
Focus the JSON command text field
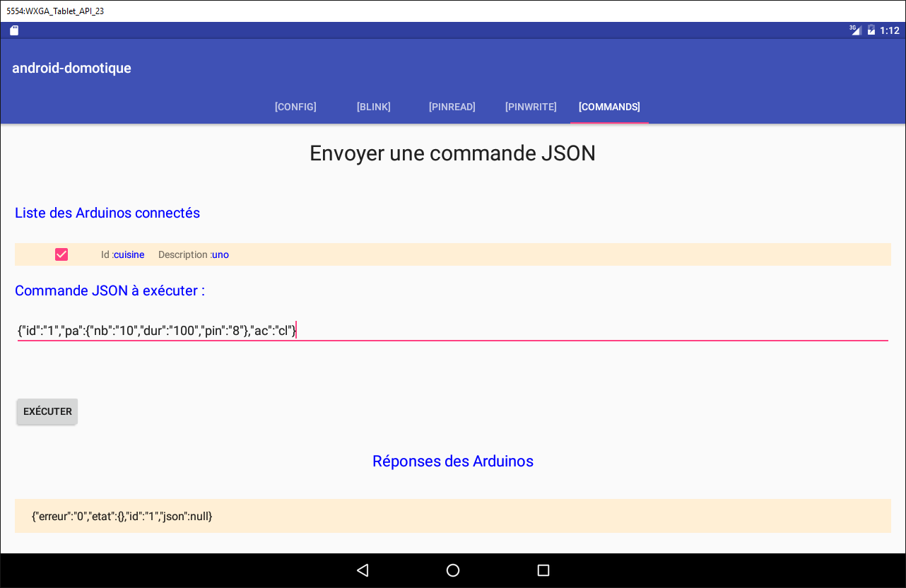point(452,330)
